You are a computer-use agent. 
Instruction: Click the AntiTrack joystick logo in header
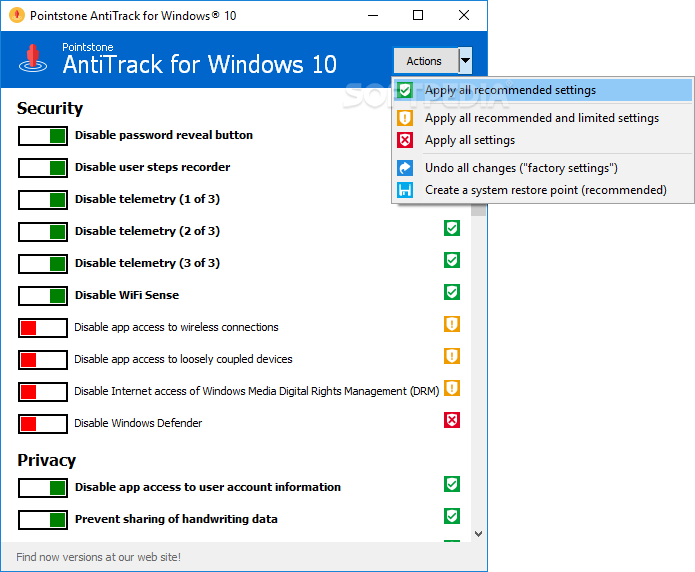pos(33,58)
